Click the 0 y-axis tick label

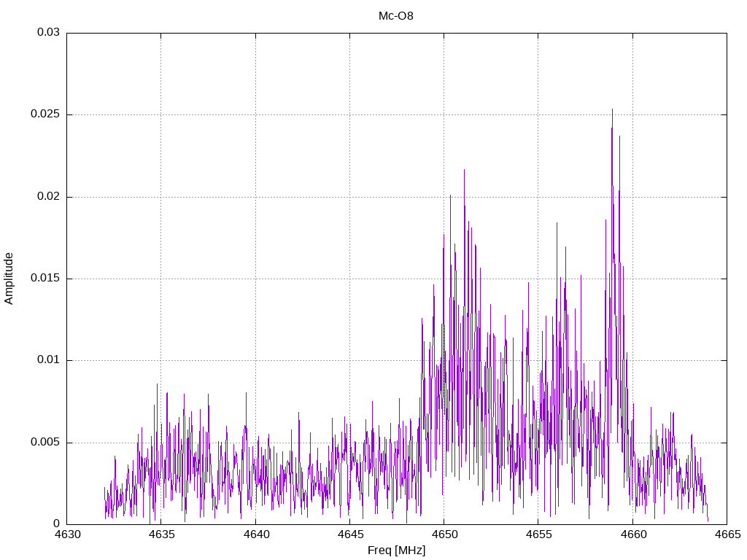pyautogui.click(x=57, y=524)
